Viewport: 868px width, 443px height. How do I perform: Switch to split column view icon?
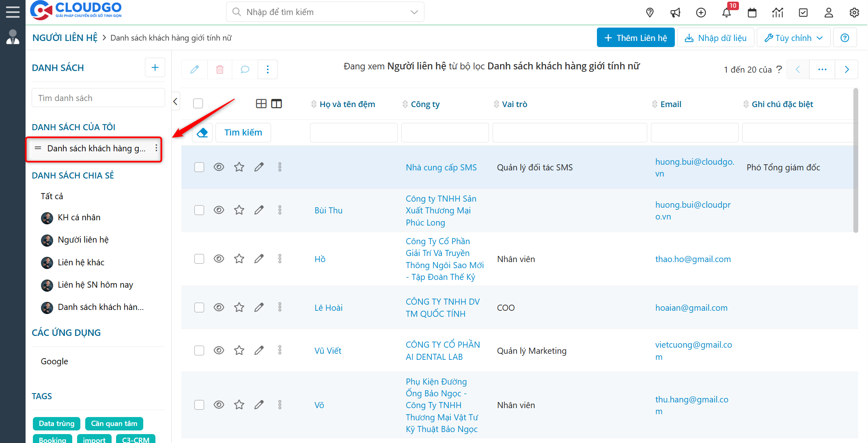click(x=276, y=104)
